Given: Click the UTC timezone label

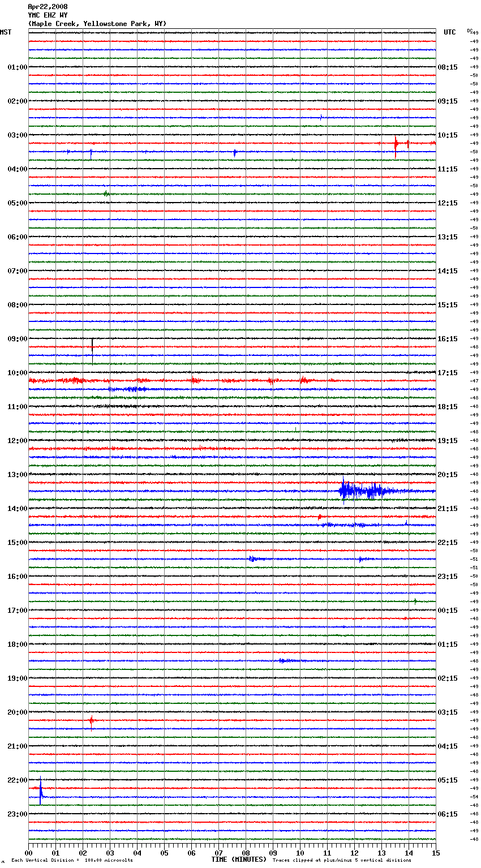Looking at the screenshot, I should (450, 32).
